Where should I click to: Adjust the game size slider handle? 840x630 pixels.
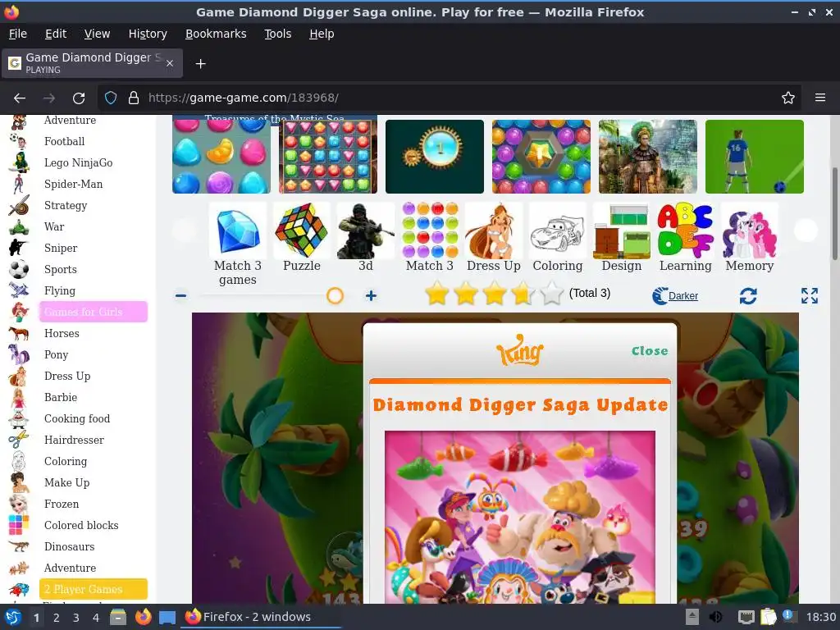pos(335,295)
